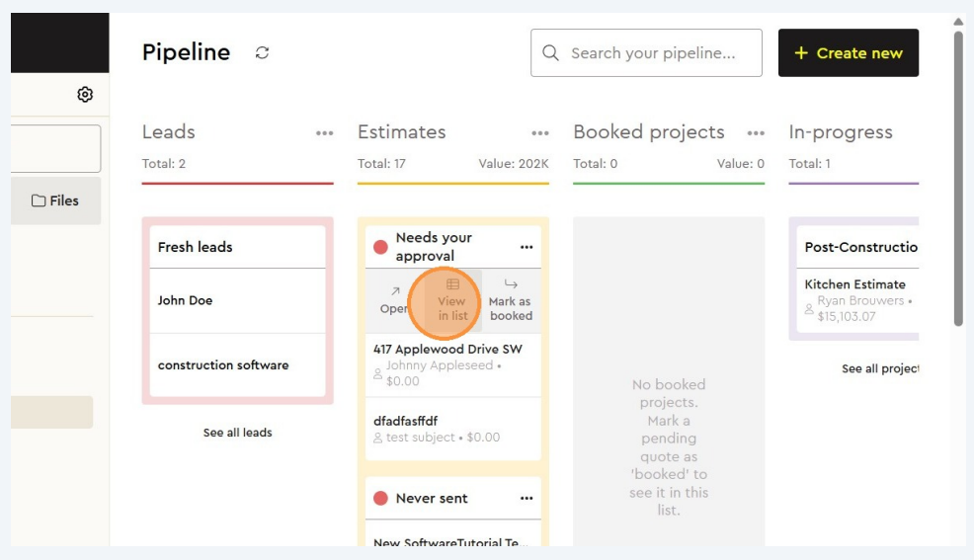This screenshot has height=560, width=974.
Task: Open Leads column three-dot menu
Action: coord(324,133)
